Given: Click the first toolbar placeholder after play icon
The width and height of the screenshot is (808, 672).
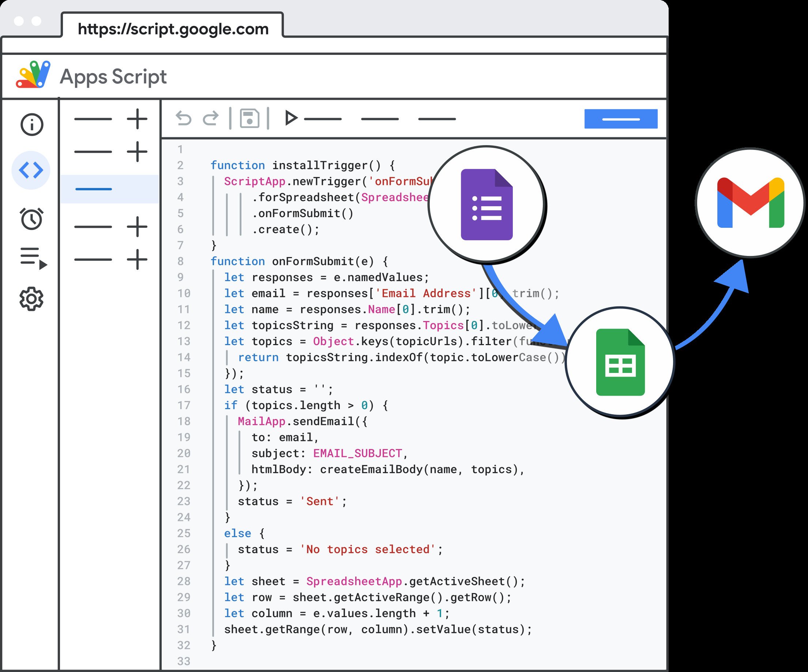Looking at the screenshot, I should [323, 119].
